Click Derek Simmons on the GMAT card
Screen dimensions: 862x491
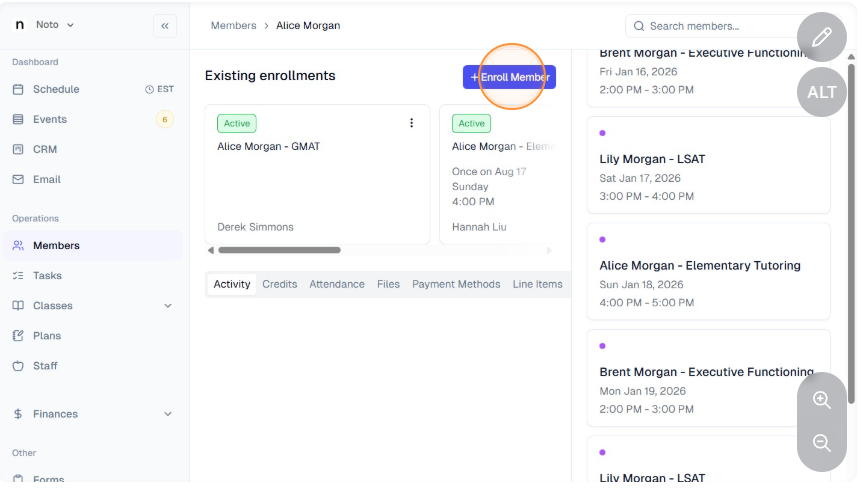255,227
